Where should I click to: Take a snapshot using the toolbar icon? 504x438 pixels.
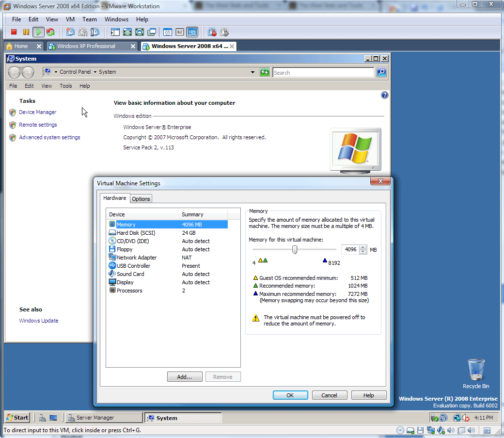pos(70,32)
